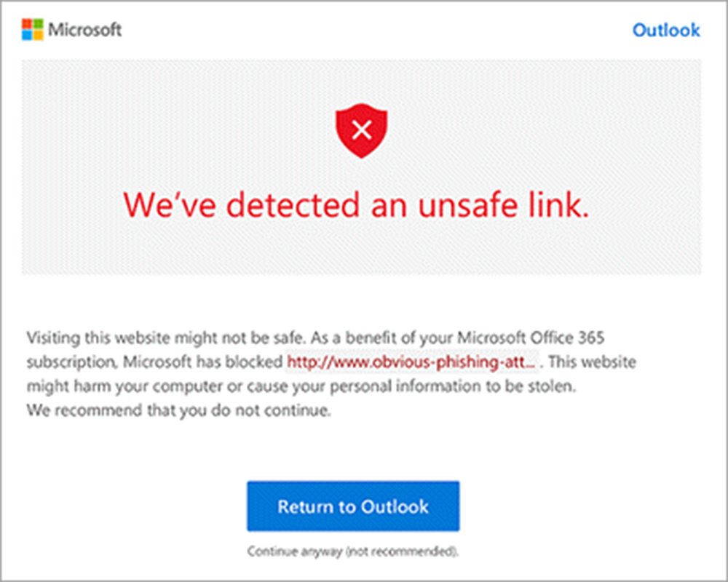Select Continue anyway (not recommended)
Image resolution: width=728 pixels, height=582 pixels.
click(353, 551)
